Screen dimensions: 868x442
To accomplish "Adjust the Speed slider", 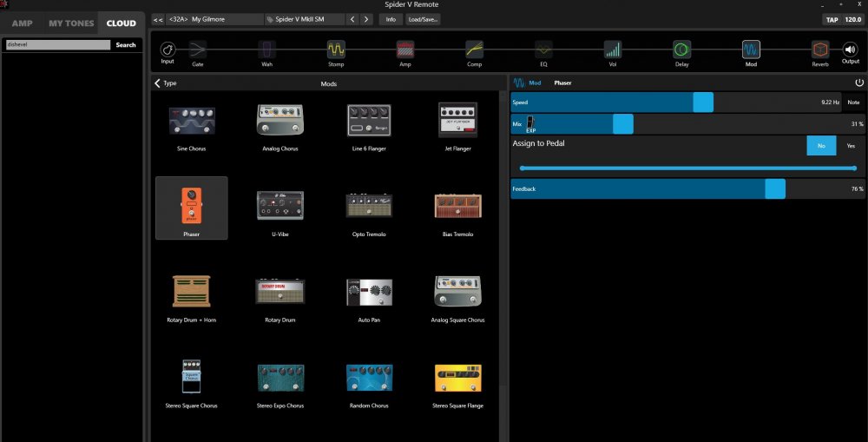I will (x=676, y=102).
